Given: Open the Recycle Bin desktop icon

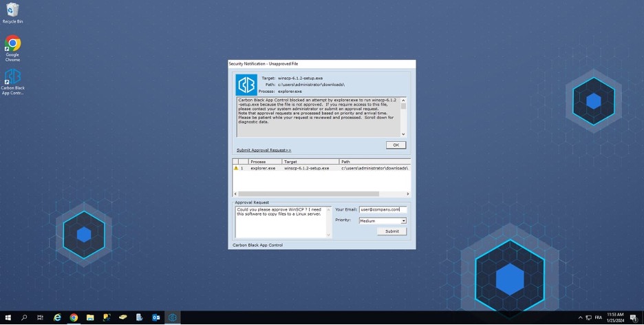Looking at the screenshot, I should pos(13,12).
